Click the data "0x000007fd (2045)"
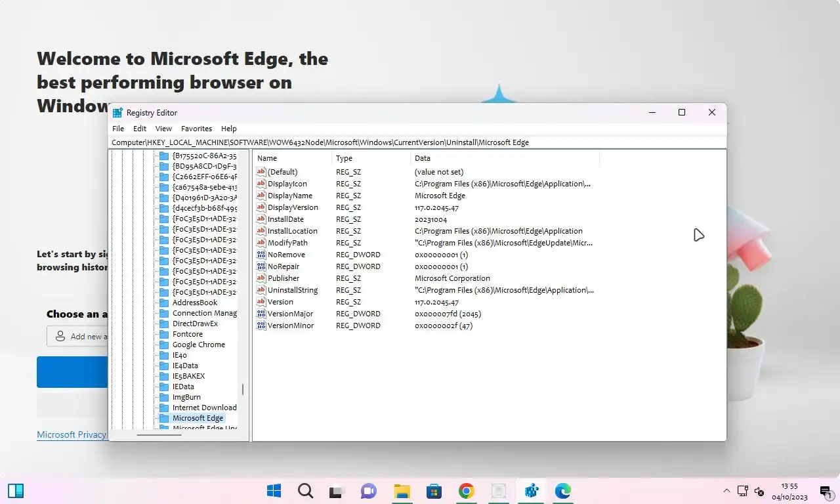The height and width of the screenshot is (504, 840). point(448,314)
